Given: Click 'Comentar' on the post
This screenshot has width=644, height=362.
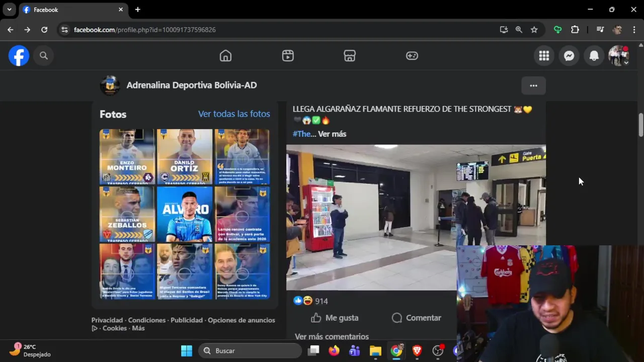Looking at the screenshot, I should point(416,318).
